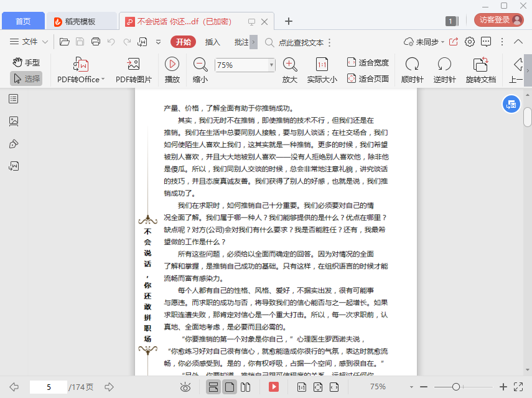Fit page to width (适合宽度)

click(x=368, y=62)
